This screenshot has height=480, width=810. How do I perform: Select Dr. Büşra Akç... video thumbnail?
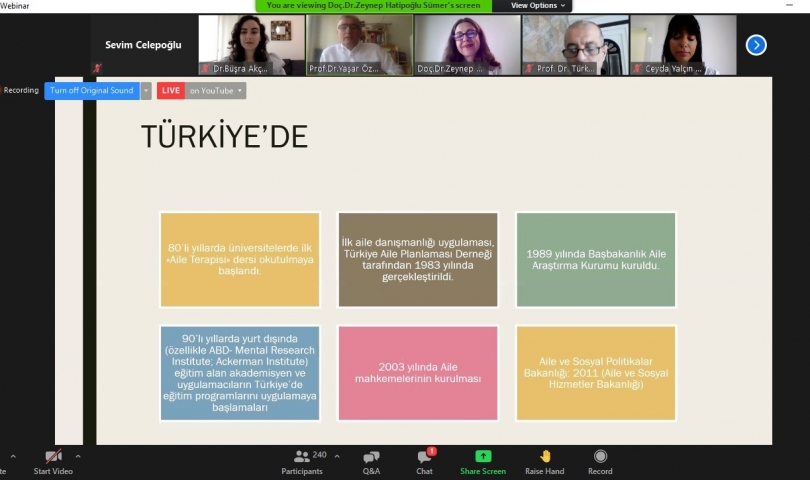252,45
